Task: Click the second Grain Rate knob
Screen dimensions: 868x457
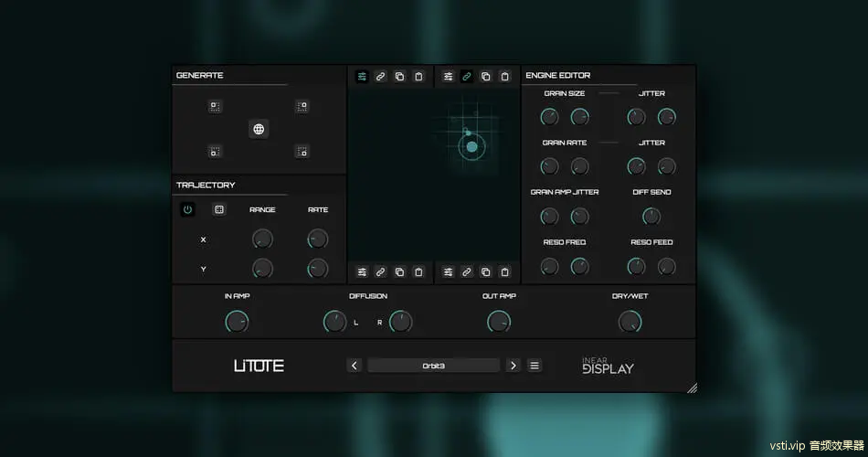Action: click(x=579, y=166)
